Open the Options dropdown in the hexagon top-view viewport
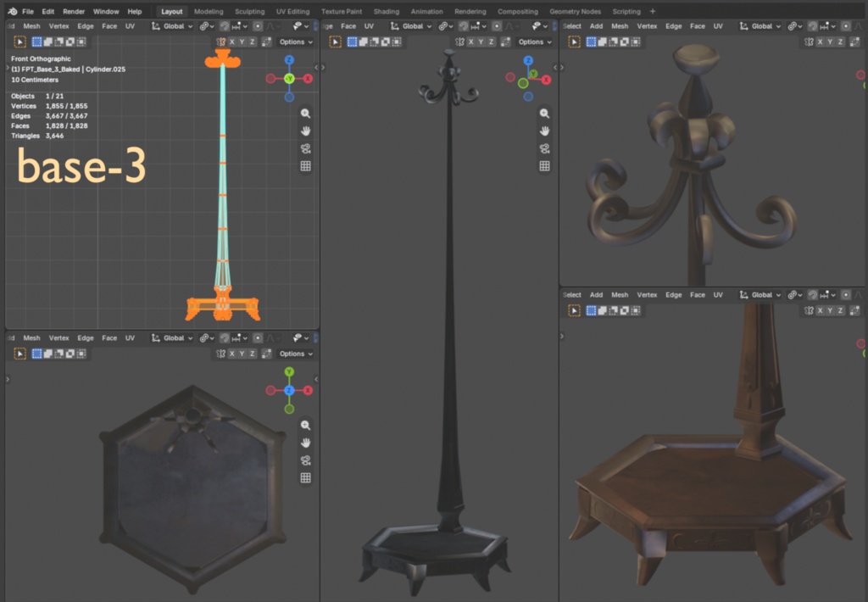Screen dimensions: 868x602 [x=296, y=354]
